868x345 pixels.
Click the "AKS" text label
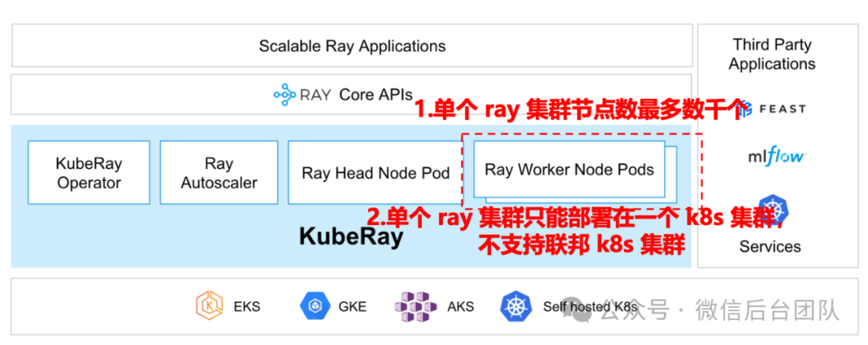click(x=461, y=306)
